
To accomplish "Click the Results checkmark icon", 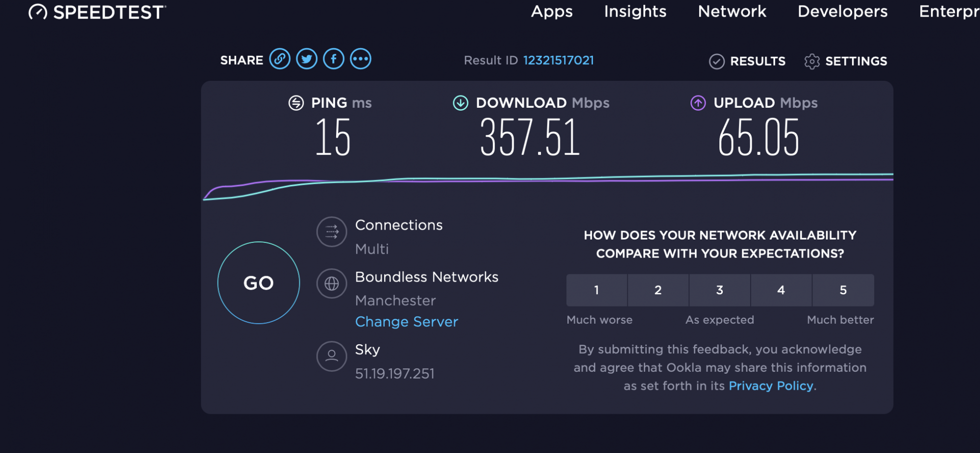I will click(x=717, y=62).
